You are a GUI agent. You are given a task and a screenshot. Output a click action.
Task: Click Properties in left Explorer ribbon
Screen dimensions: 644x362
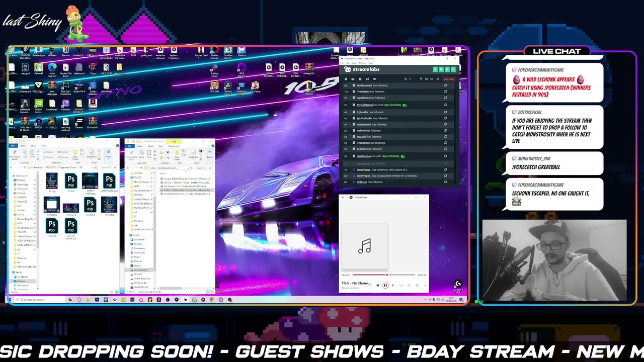point(92,155)
